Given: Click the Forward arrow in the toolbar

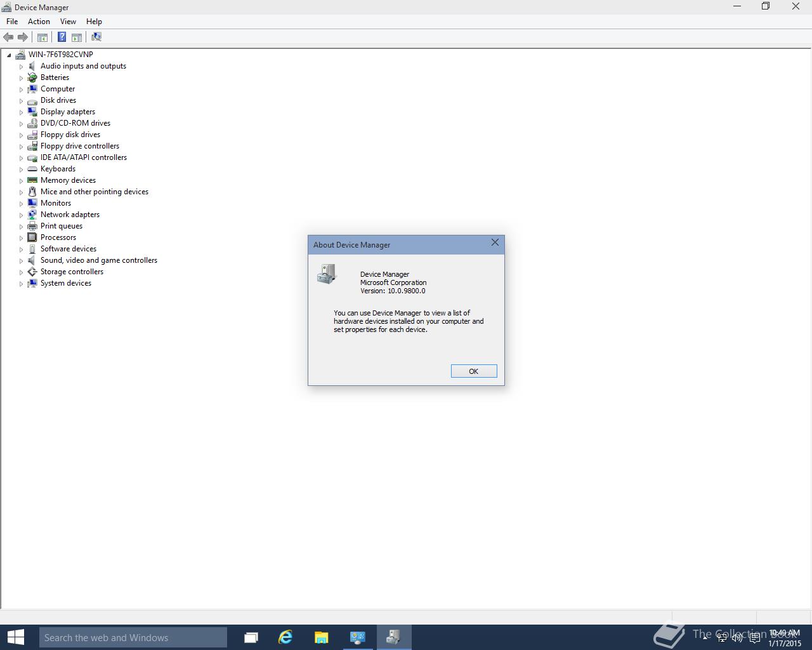Looking at the screenshot, I should pyautogui.click(x=23, y=37).
